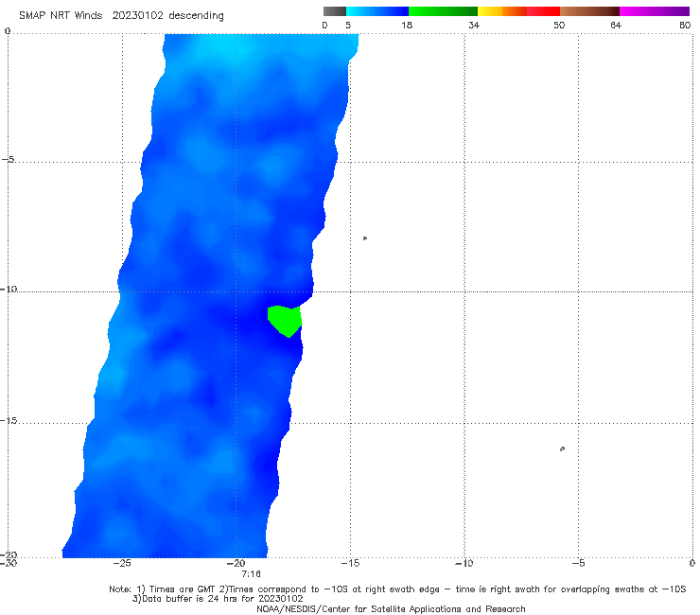This screenshot has height=615, width=700.
Task: Click the swath time label '7:16'
Action: click(x=251, y=573)
